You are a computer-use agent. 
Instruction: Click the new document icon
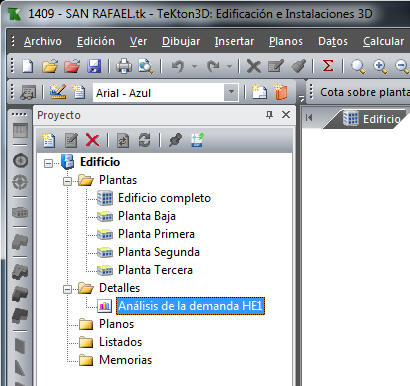click(x=28, y=66)
